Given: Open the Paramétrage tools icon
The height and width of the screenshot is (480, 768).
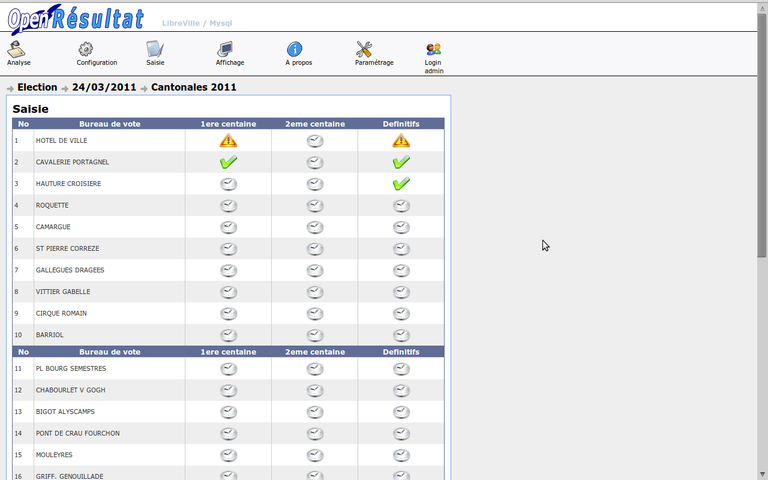Looking at the screenshot, I should [x=364, y=49].
